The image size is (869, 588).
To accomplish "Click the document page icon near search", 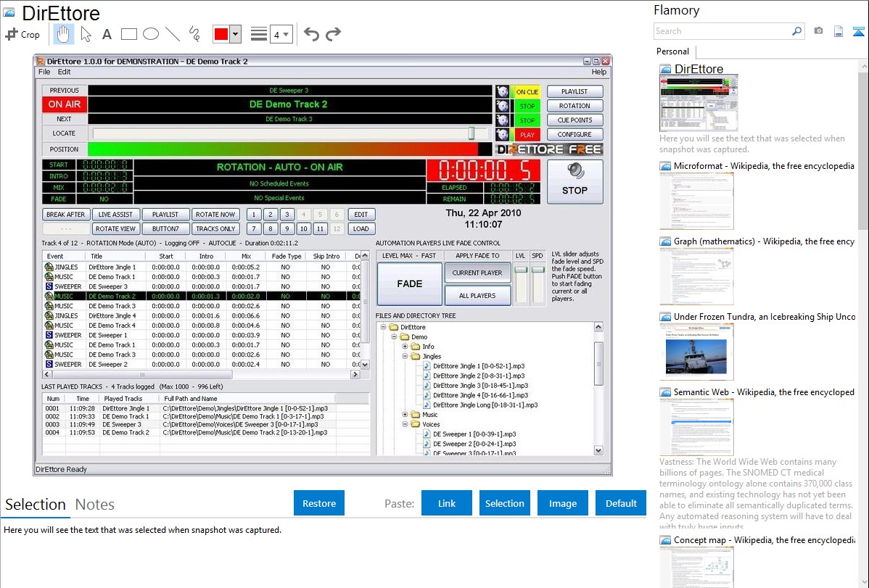I will [x=839, y=31].
